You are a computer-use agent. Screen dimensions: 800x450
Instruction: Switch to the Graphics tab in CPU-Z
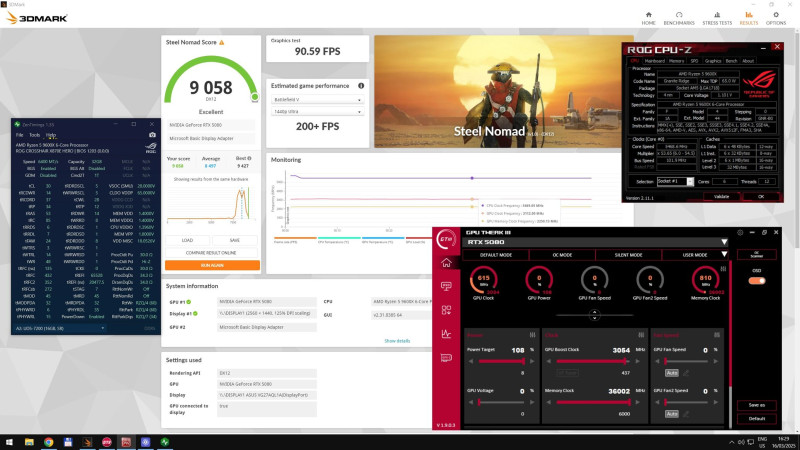(x=713, y=61)
